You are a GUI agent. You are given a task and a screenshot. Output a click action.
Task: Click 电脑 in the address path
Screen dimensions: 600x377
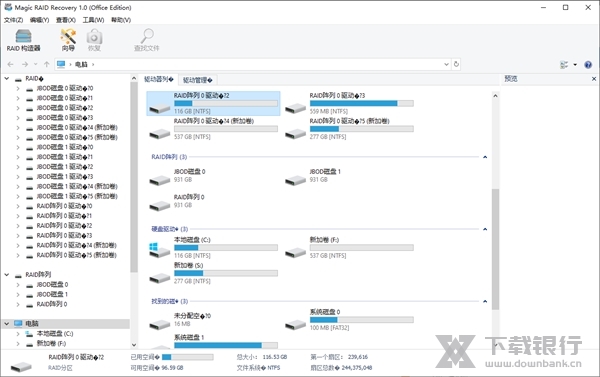point(81,64)
